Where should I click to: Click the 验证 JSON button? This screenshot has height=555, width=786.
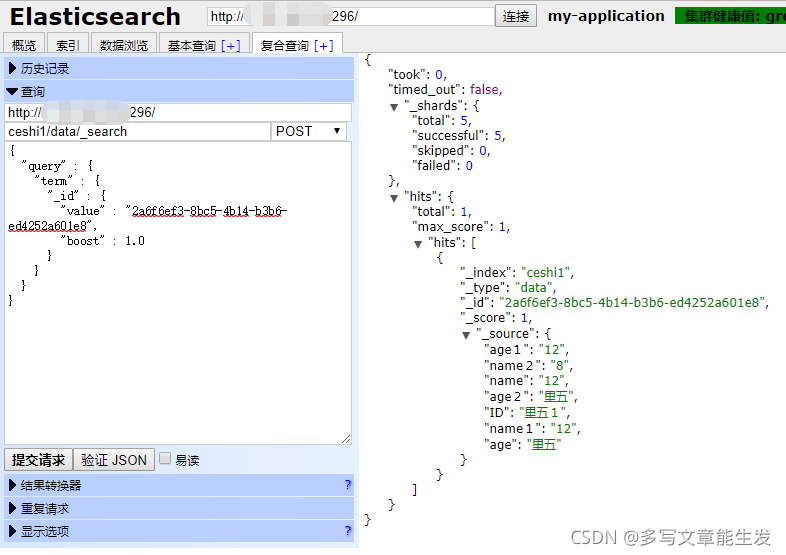114,460
